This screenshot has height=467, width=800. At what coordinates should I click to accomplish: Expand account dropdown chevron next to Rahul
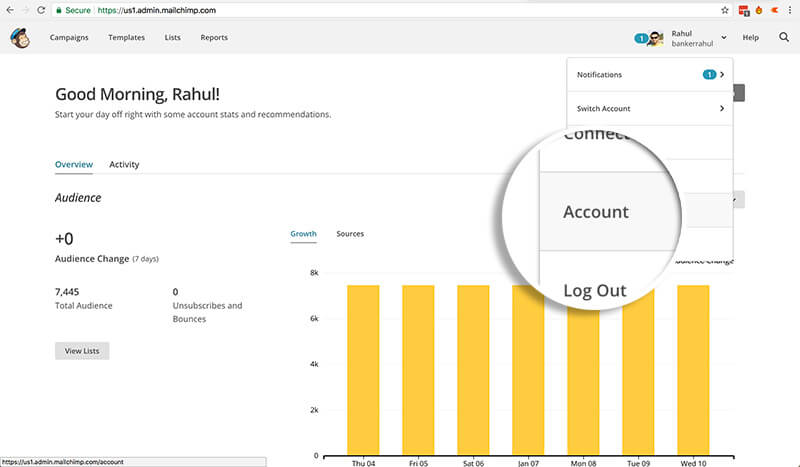723,37
